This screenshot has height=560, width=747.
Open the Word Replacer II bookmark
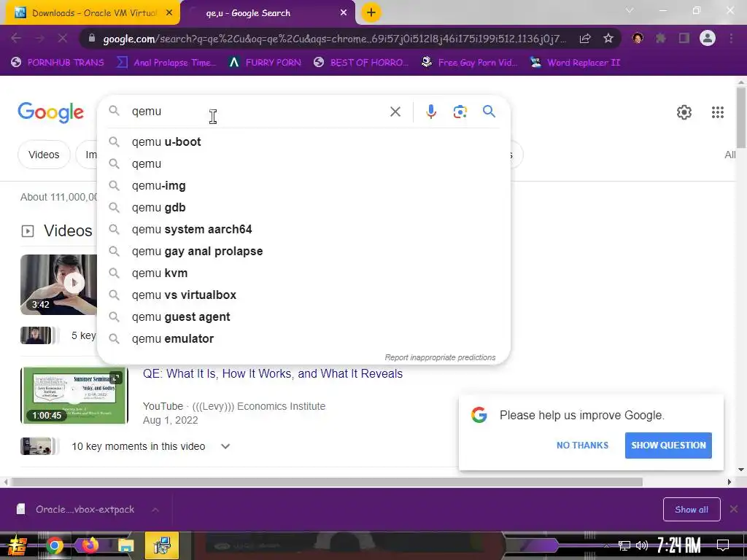tap(576, 63)
